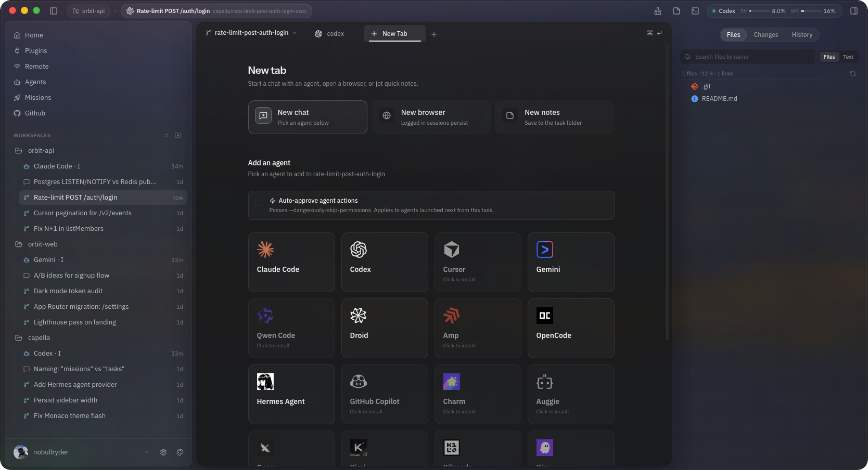Image resolution: width=868 pixels, height=470 pixels.
Task: Open the nobullryder account menu chevron
Action: coord(147,452)
